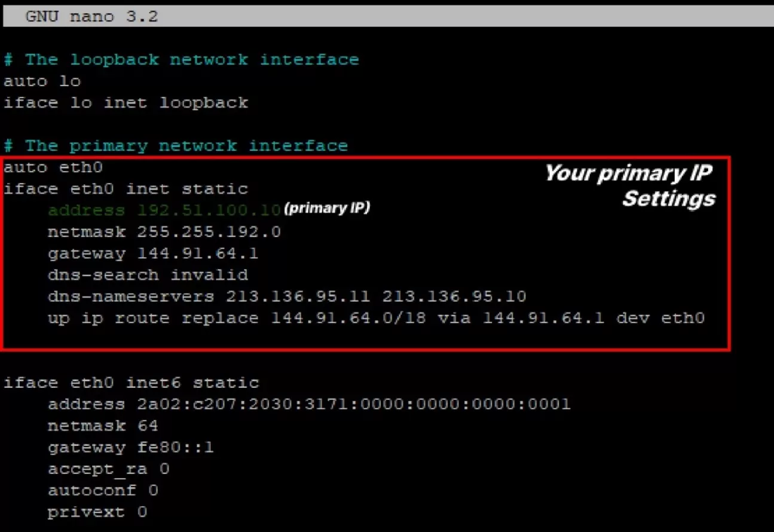Click the 'iface eth0 inet6 static' line

(x=131, y=383)
